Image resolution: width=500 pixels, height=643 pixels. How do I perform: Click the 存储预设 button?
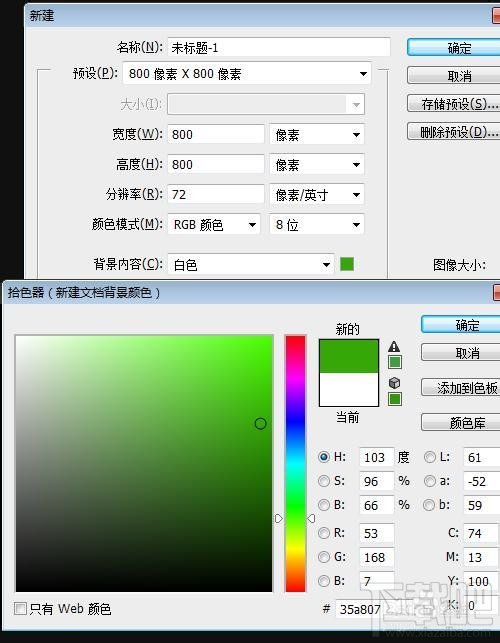(x=454, y=104)
